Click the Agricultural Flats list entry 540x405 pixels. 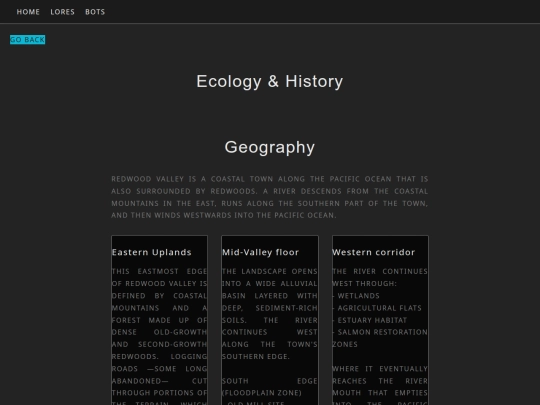pos(377,308)
